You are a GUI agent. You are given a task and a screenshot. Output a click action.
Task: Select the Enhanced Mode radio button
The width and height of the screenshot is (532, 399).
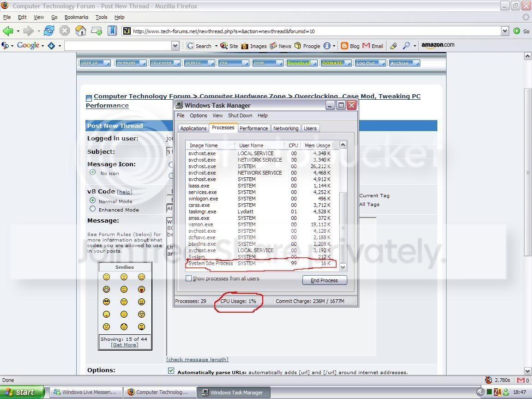92,209
